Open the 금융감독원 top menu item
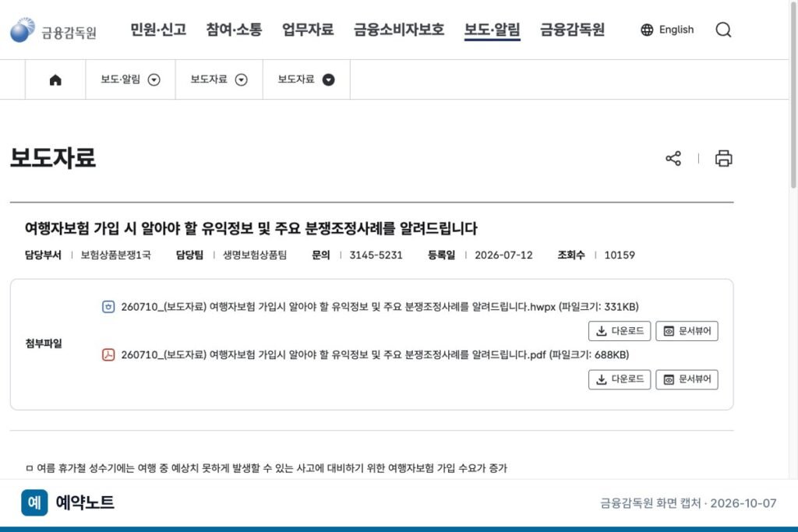This screenshot has width=798, height=532. [573, 30]
